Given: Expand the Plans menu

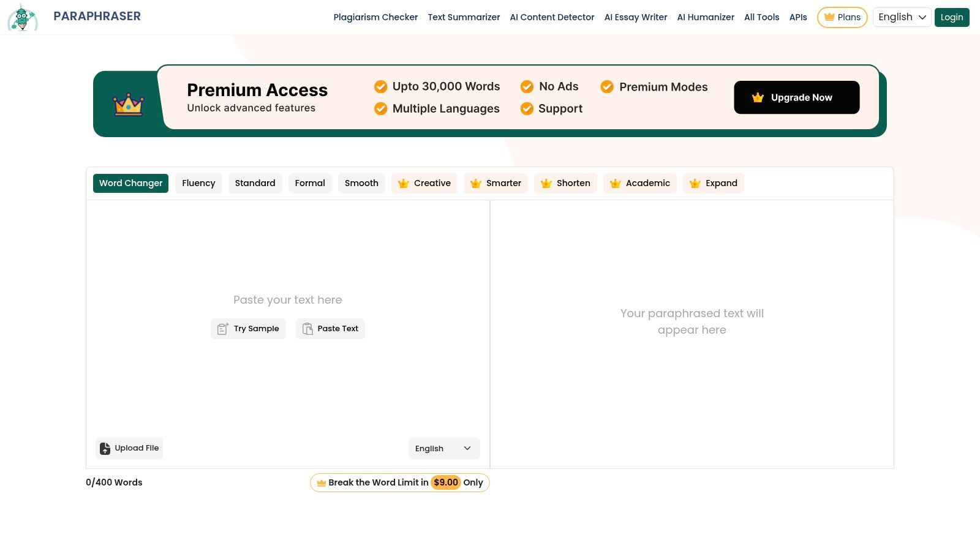Looking at the screenshot, I should coord(842,17).
